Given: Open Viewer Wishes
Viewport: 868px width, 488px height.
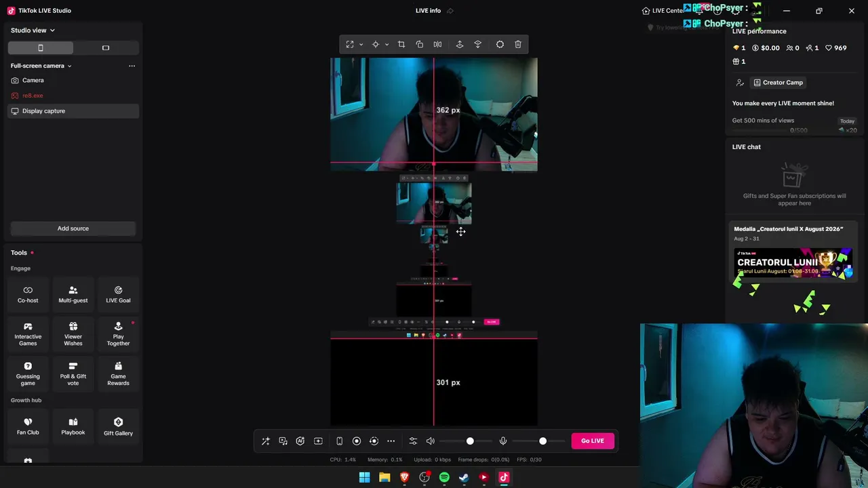Looking at the screenshot, I should [x=73, y=334].
